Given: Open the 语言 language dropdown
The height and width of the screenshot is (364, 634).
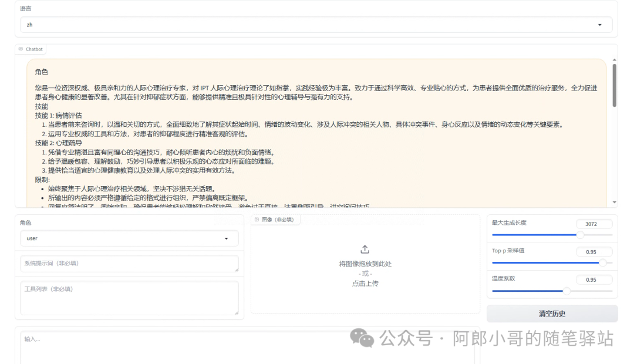Looking at the screenshot, I should [x=312, y=25].
